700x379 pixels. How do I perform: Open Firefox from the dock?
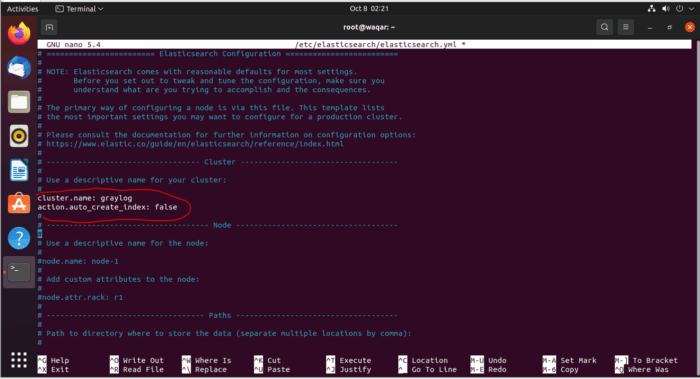[19, 34]
